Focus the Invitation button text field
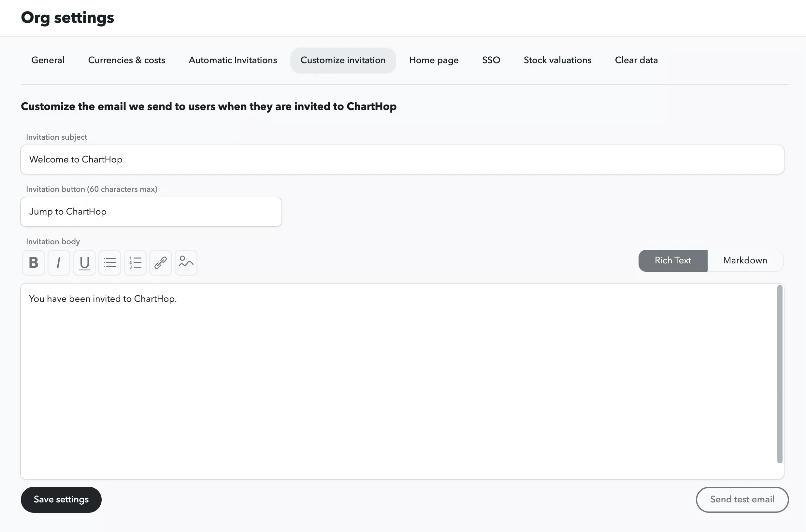The height and width of the screenshot is (532, 806). tap(151, 212)
